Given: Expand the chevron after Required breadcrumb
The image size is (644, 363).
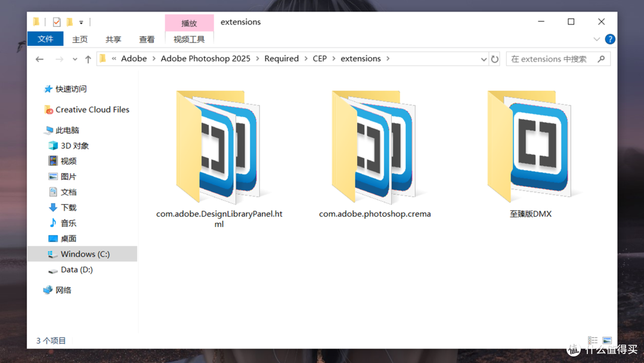Looking at the screenshot, I should click(306, 59).
